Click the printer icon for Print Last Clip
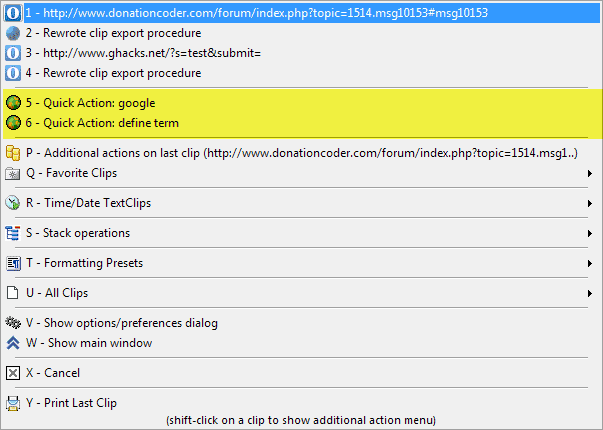Screen dimensions: 603x430 (x=13, y=403)
